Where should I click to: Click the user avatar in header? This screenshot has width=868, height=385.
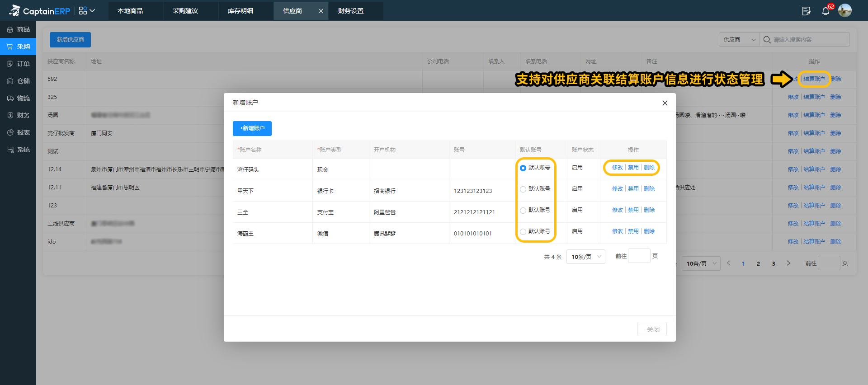click(x=845, y=10)
